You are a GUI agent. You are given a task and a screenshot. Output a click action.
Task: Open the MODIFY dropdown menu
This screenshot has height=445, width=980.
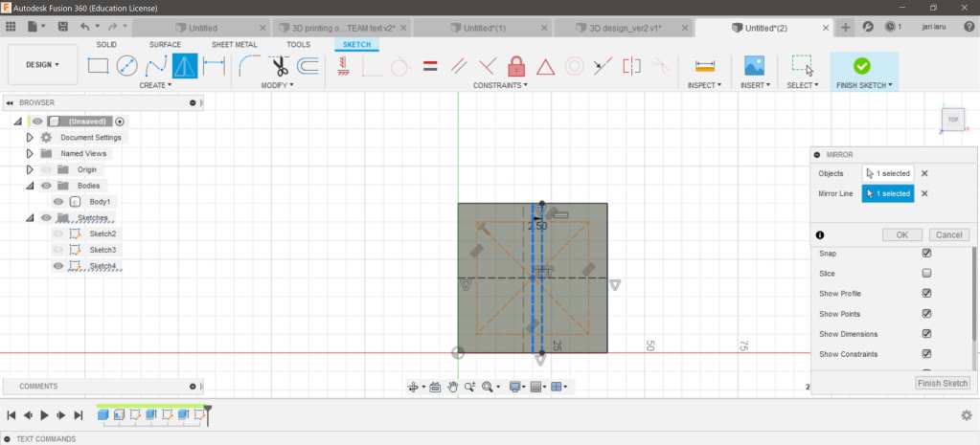pyautogui.click(x=278, y=85)
